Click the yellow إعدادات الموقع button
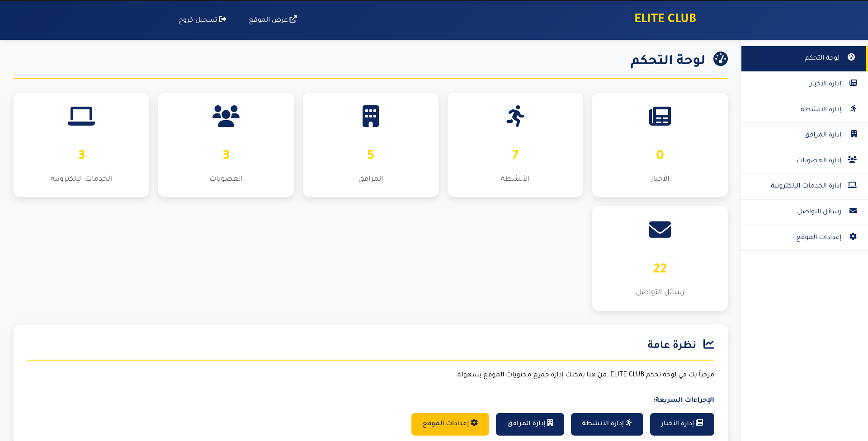Viewport: 868px width, 441px height. (450, 424)
